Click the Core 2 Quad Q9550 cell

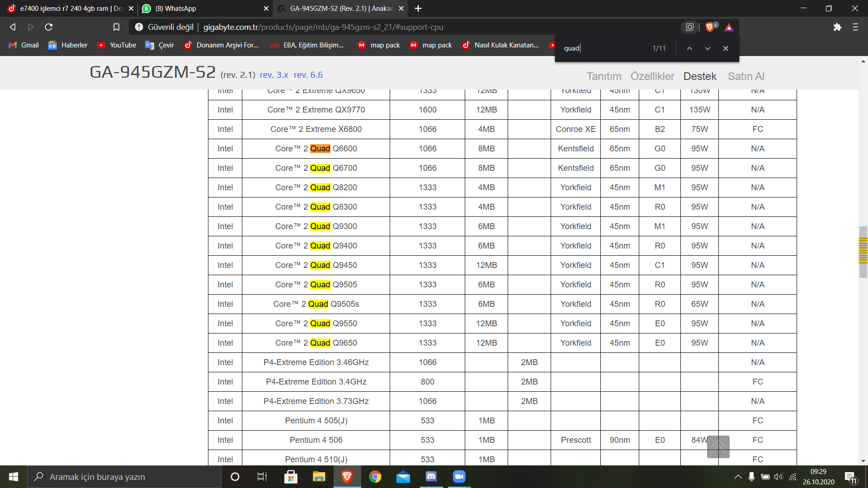pyautogui.click(x=316, y=324)
